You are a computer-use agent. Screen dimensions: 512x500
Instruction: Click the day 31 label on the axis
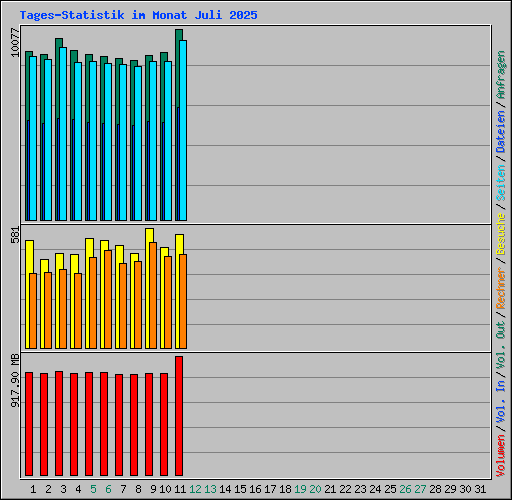coord(480,489)
